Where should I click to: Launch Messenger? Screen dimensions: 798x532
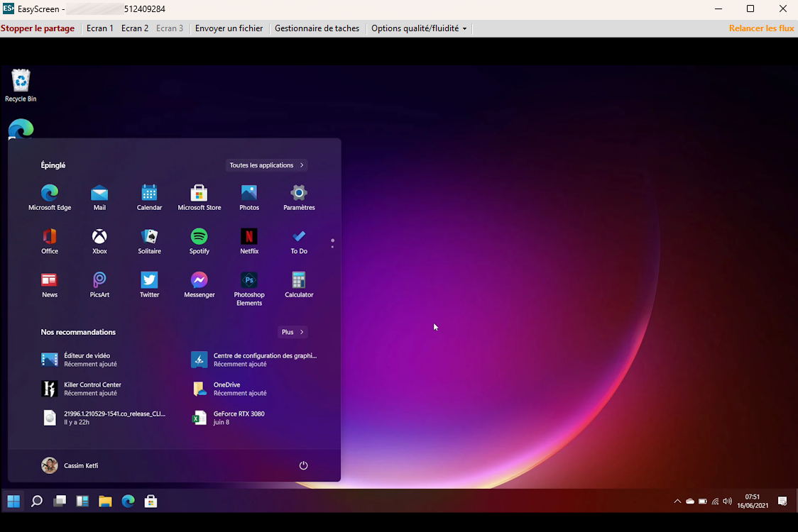click(199, 285)
